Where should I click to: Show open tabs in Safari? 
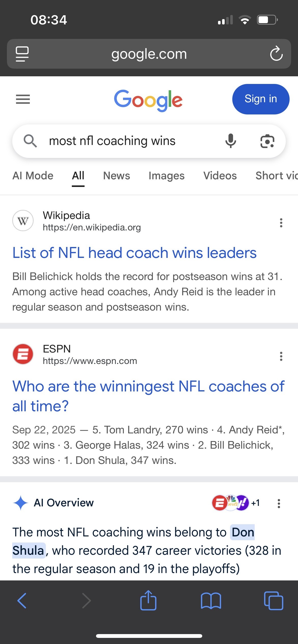point(274,601)
